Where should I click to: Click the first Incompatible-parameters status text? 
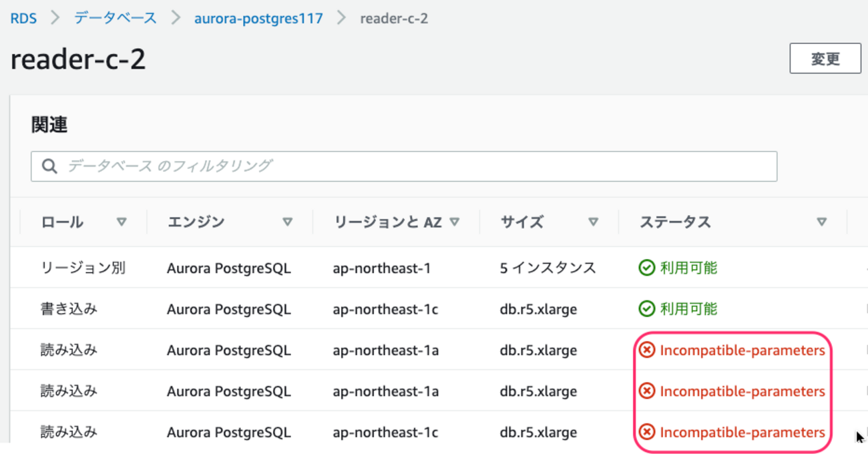[742, 351]
